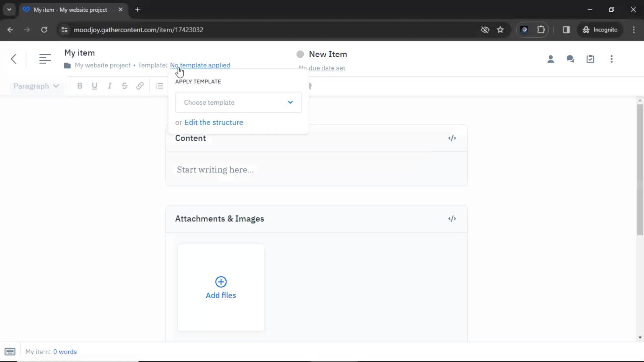The image size is (644, 362).
Task: Click the Italic formatting icon
Action: [x=110, y=86]
